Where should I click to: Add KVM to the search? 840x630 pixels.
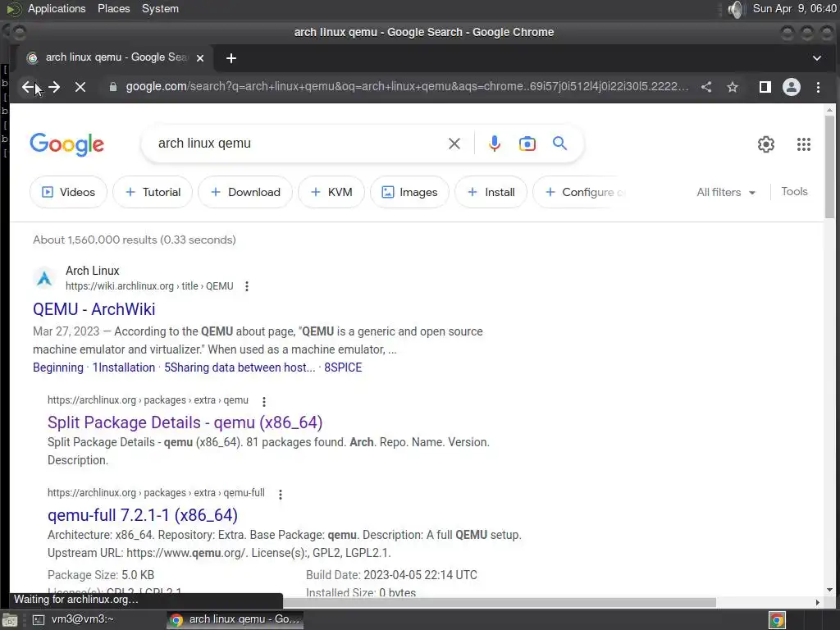[x=331, y=192]
